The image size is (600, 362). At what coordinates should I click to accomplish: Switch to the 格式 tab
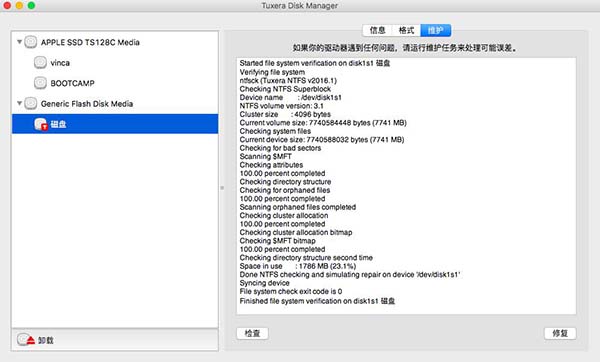click(x=406, y=30)
